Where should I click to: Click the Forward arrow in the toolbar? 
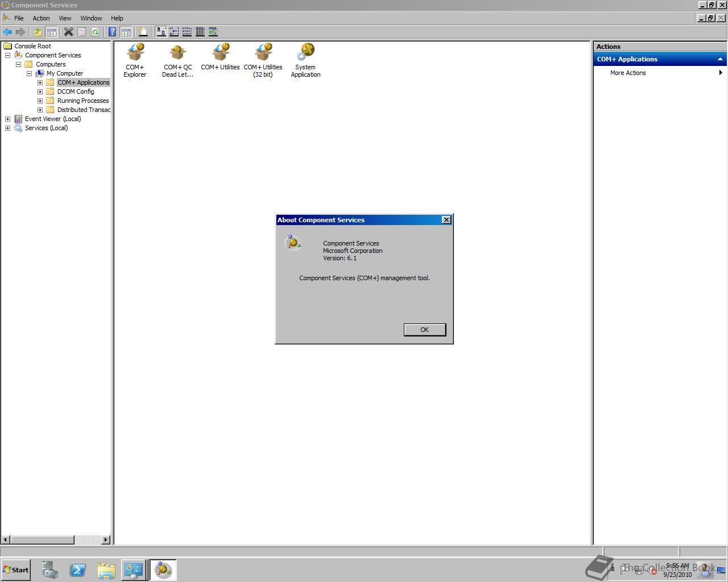20,32
